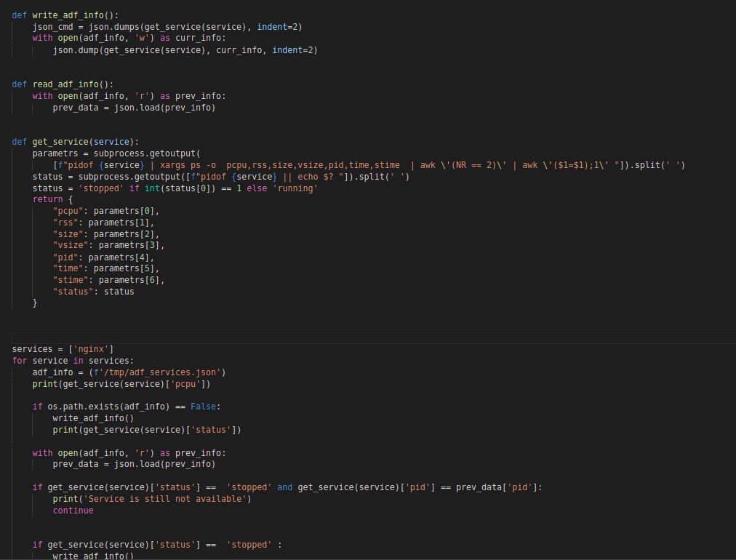Click the 'continue' statement
The height and width of the screenshot is (560, 736).
pos(73,511)
